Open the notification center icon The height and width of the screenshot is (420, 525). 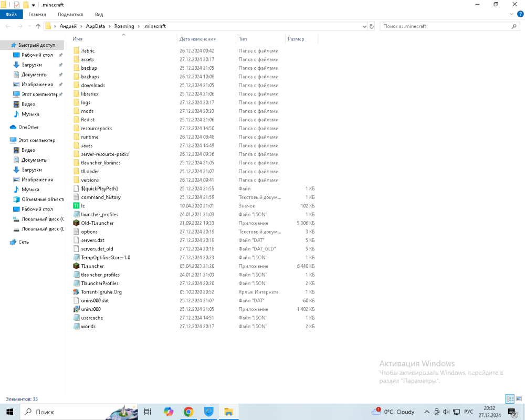(512, 412)
